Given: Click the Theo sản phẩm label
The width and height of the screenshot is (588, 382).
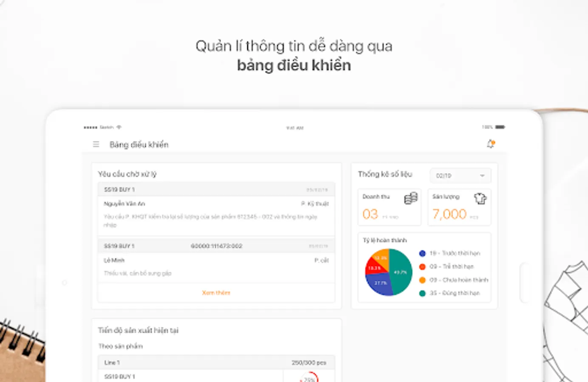Looking at the screenshot, I should [121, 346].
